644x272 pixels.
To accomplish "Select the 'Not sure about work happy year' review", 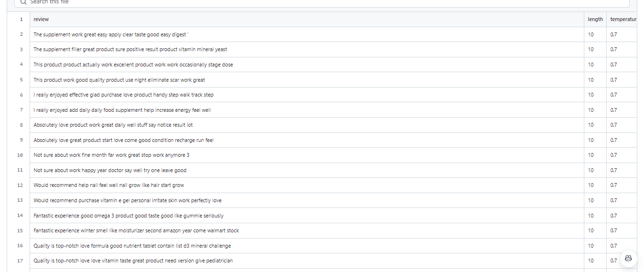I will coord(110,170).
